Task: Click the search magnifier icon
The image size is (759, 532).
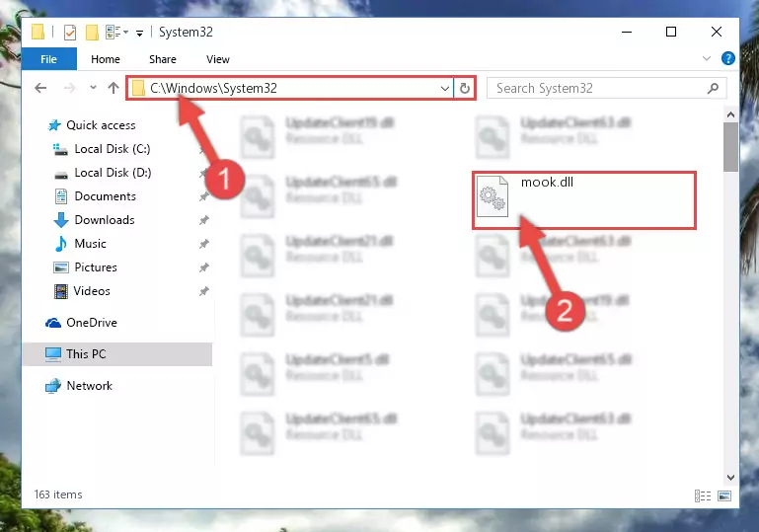Action: (713, 88)
